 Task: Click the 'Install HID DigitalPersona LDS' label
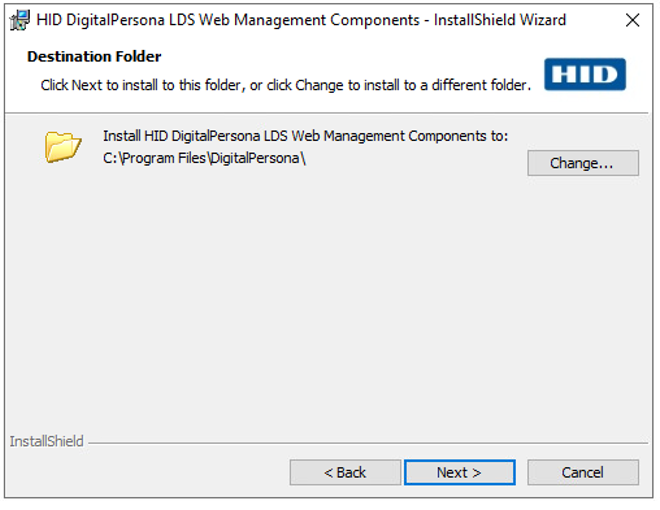(305, 135)
